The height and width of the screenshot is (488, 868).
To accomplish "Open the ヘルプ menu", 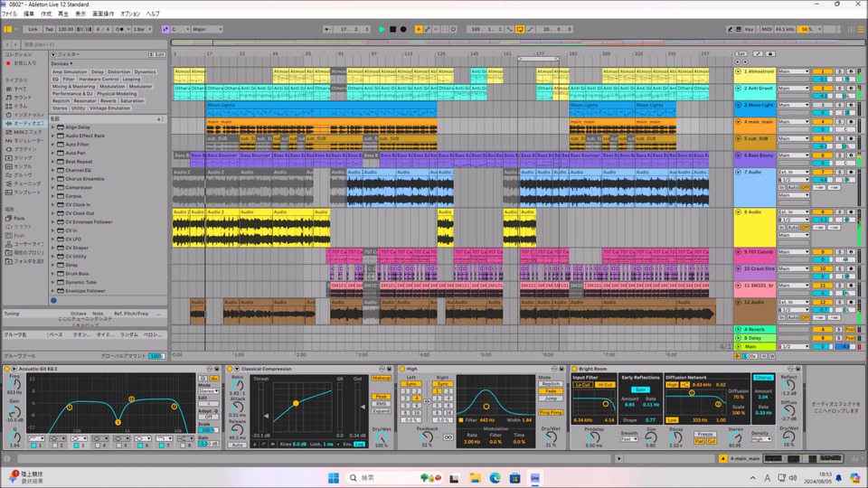I will click(153, 14).
